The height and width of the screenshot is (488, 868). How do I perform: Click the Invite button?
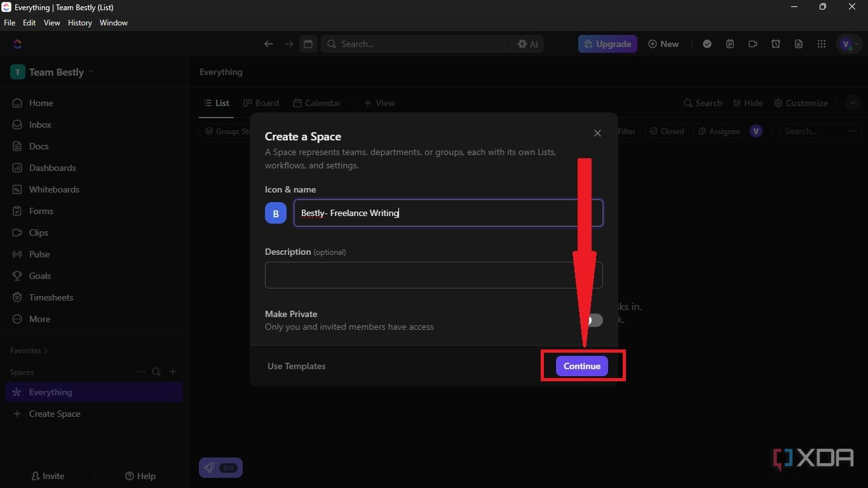[48, 476]
